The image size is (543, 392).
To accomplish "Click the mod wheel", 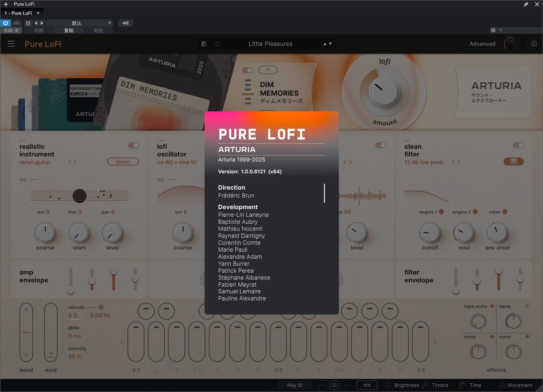I will [51, 332].
